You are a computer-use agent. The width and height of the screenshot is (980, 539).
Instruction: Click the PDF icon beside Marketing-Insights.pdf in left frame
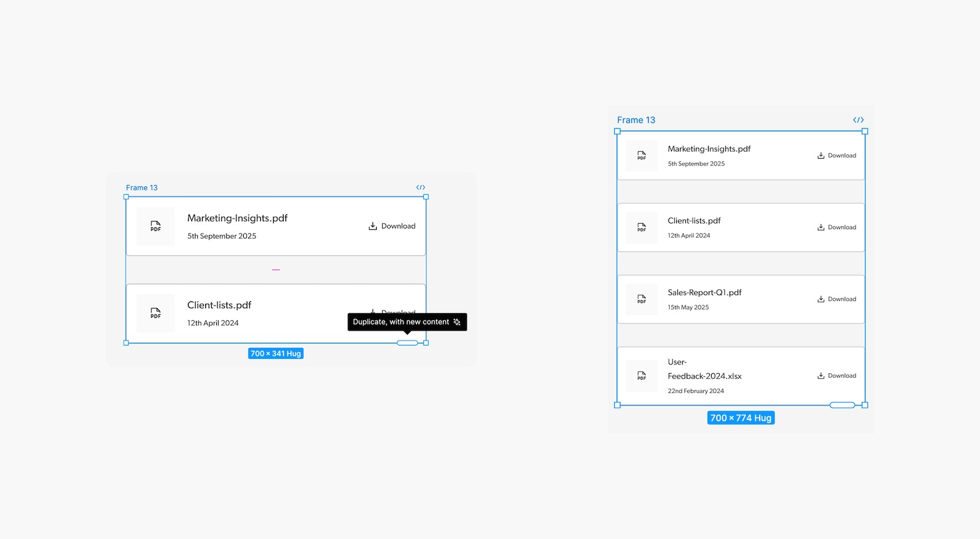[x=156, y=226]
